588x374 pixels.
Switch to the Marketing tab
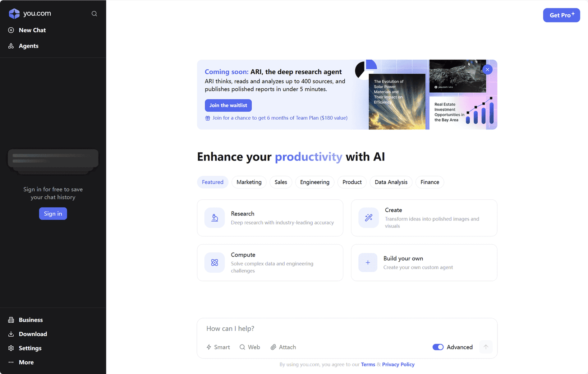249,182
